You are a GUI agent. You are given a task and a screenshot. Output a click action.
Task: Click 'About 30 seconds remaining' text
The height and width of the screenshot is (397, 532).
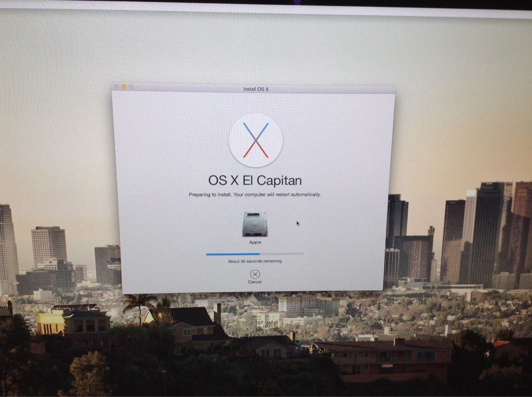tap(255, 261)
